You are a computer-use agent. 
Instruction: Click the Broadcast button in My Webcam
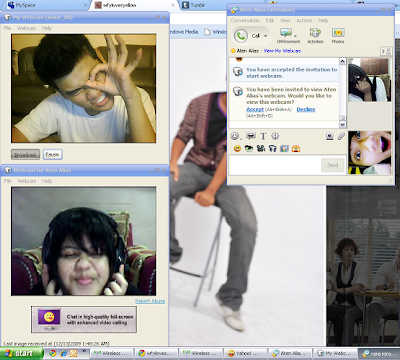point(25,155)
